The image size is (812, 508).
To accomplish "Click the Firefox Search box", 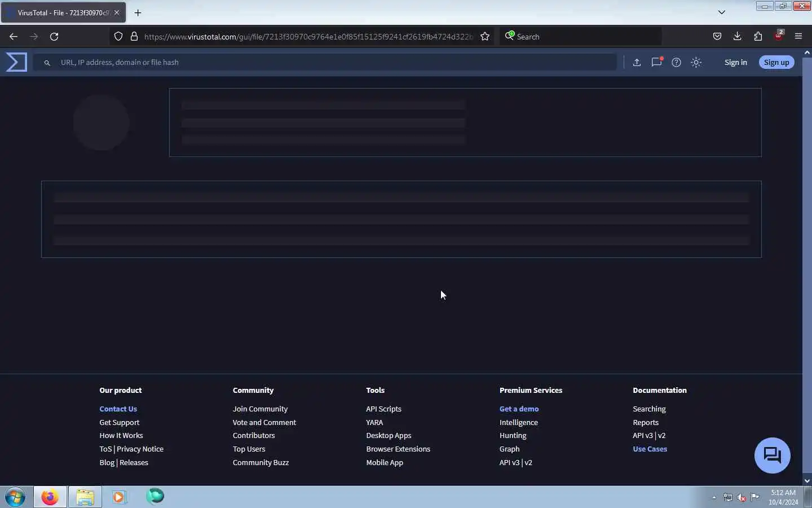I will [x=581, y=37].
